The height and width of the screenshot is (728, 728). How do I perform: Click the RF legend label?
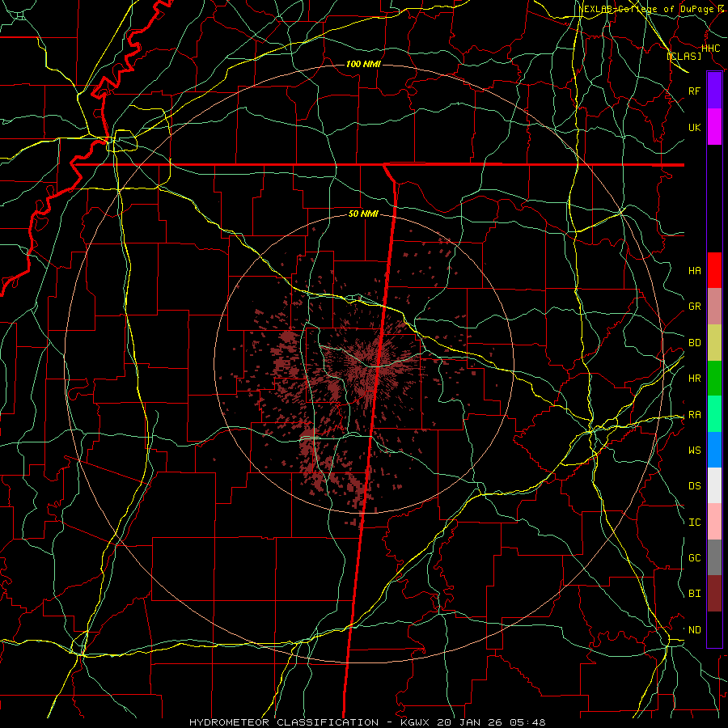coord(694,91)
